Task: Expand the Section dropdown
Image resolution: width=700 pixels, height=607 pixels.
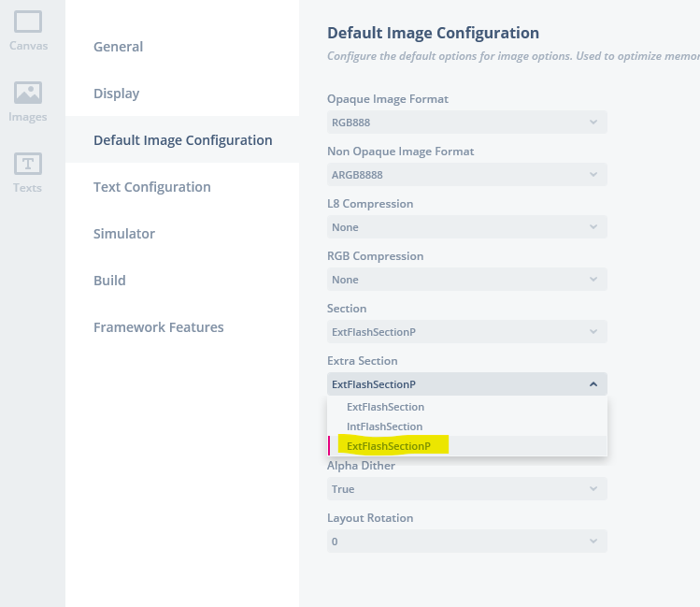Action: [x=466, y=332]
